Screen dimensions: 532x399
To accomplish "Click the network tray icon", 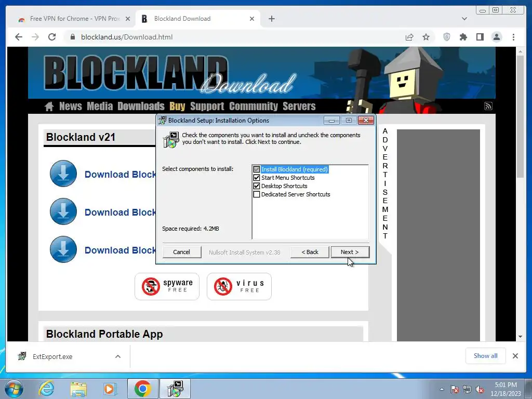I will click(x=467, y=389).
